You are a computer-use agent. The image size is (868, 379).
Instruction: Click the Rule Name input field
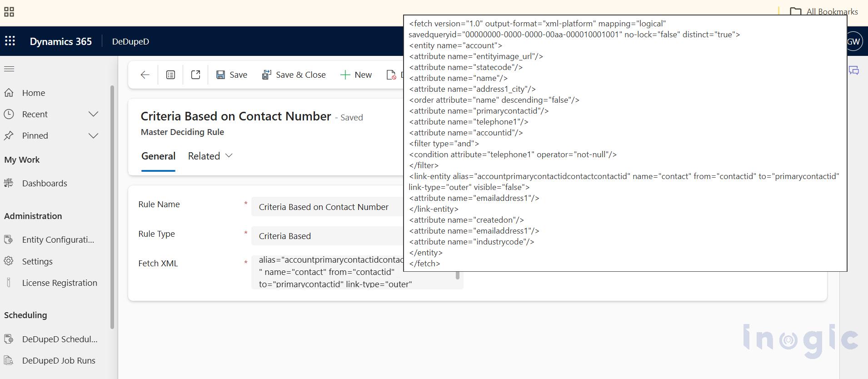tap(327, 207)
